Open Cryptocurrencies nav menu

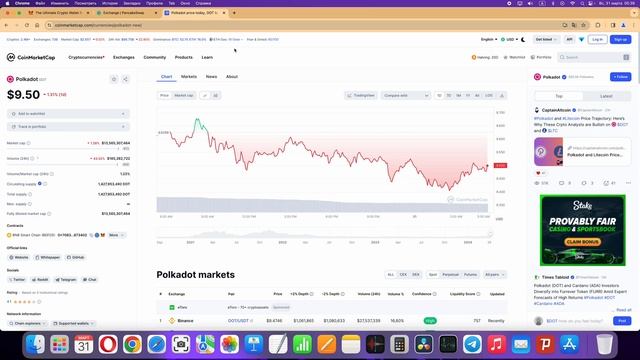click(x=87, y=58)
